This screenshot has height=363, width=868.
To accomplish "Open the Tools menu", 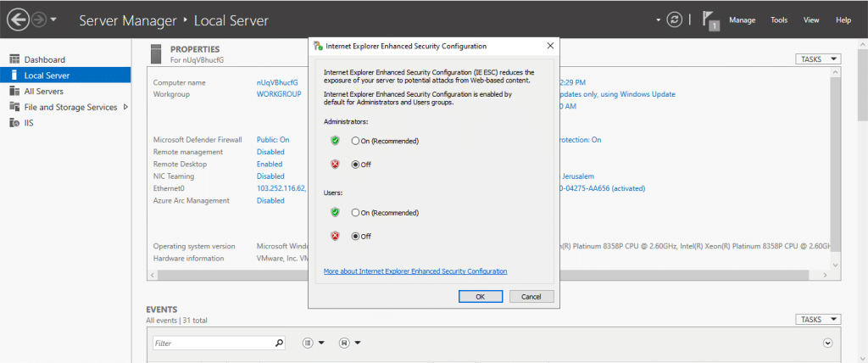I will tap(779, 20).
